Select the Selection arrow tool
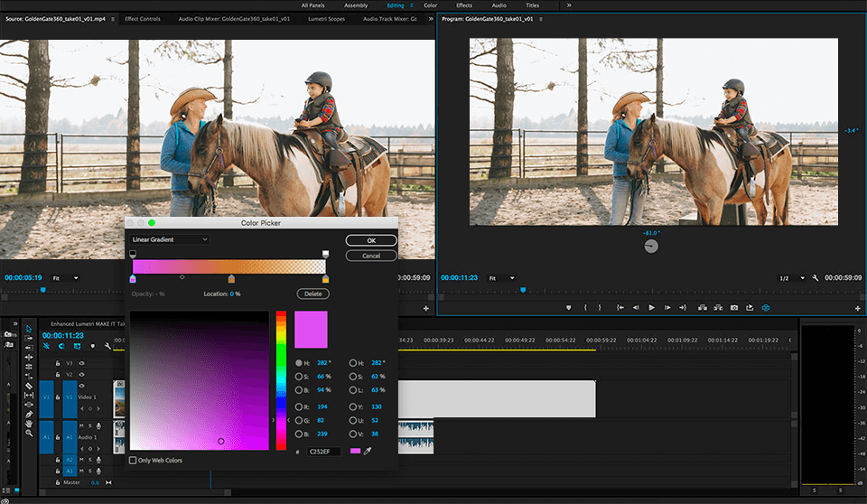This screenshot has height=504, width=867. pos(29,329)
